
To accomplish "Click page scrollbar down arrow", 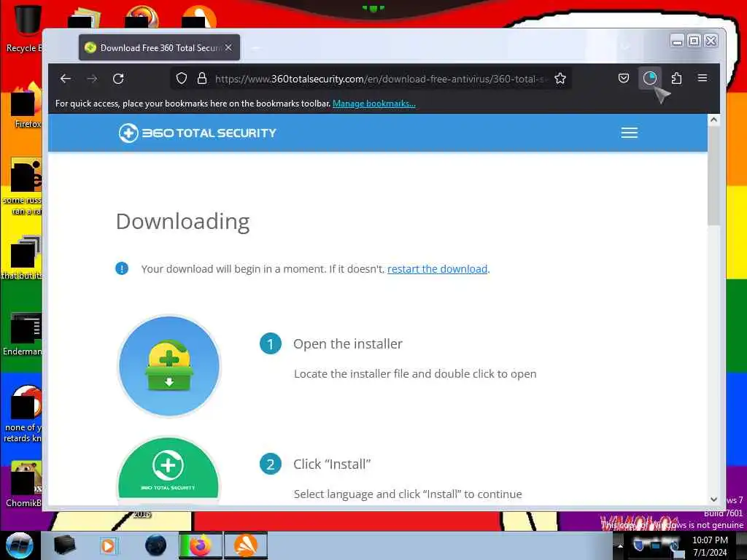I will [x=713, y=499].
